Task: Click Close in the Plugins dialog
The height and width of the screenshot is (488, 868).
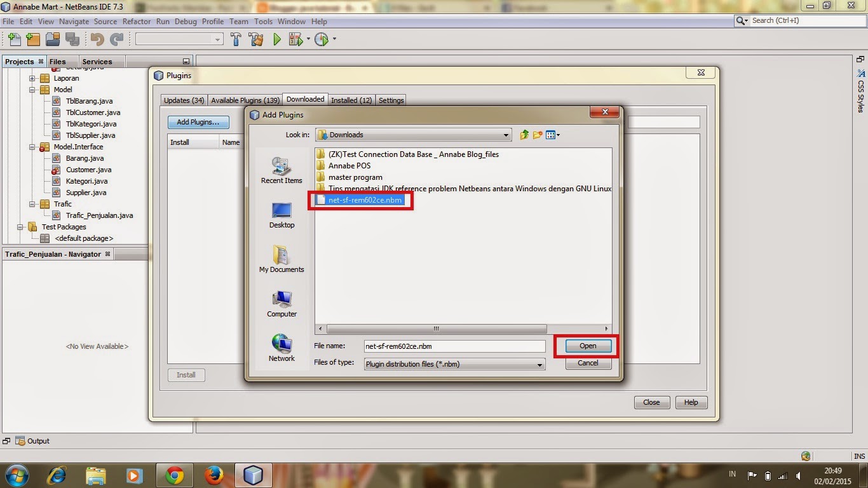Action: coord(651,402)
